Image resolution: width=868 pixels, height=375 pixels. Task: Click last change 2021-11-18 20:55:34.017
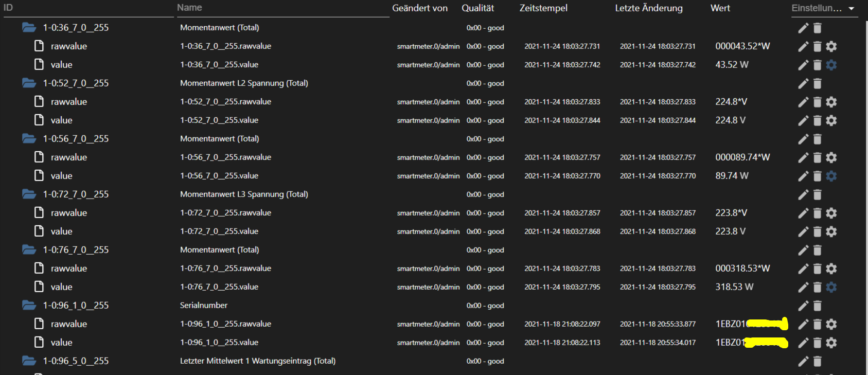[658, 343]
